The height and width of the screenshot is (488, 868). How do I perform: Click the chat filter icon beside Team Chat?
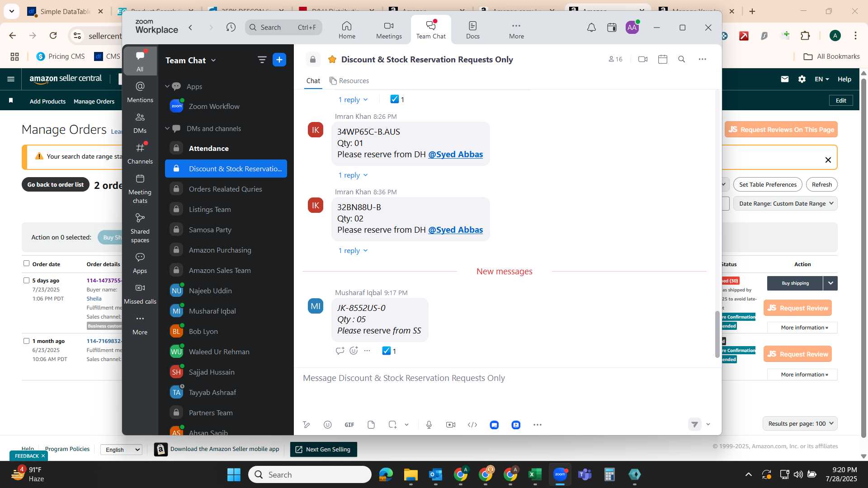[262, 60]
